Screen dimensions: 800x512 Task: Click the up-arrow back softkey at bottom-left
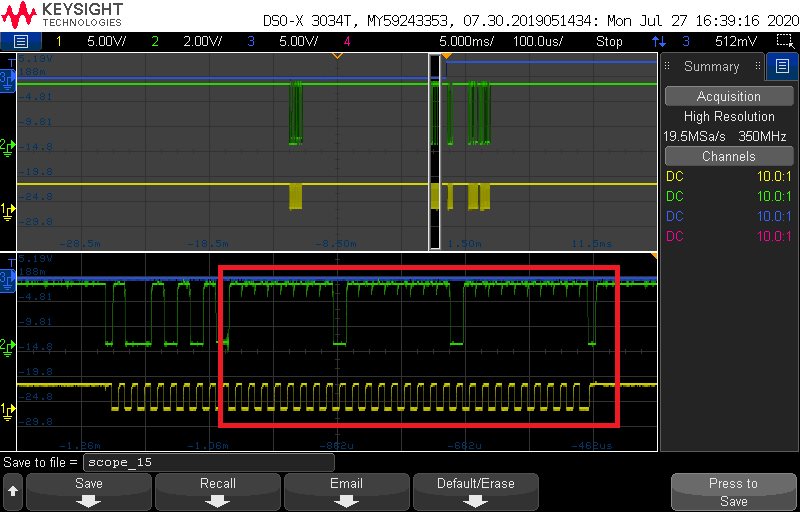tap(13, 492)
